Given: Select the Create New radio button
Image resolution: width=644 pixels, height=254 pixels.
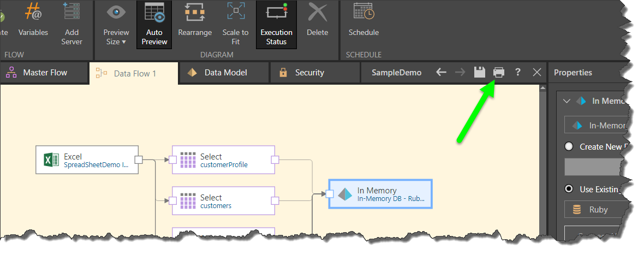Looking at the screenshot, I should click(x=569, y=146).
